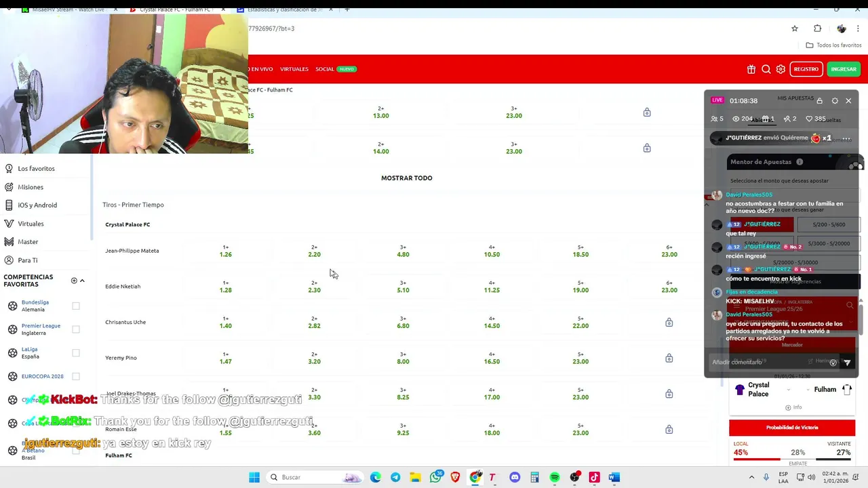Click the lock icon in the live overlay header

click(820, 100)
